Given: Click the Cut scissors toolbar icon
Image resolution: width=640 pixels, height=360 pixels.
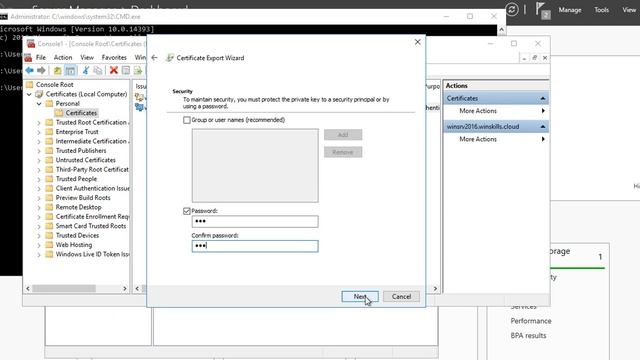Looking at the screenshot, I should 86,71.
